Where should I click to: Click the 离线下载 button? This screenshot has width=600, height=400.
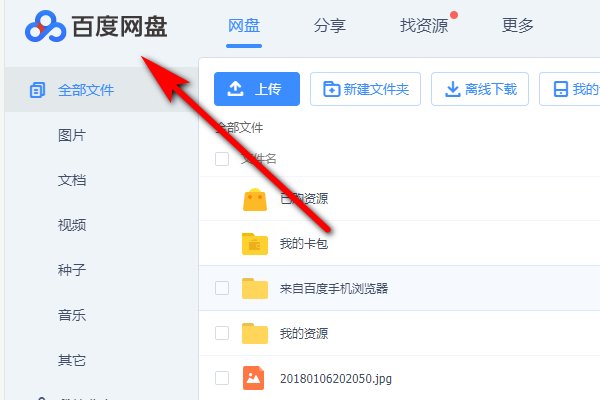tap(480, 89)
